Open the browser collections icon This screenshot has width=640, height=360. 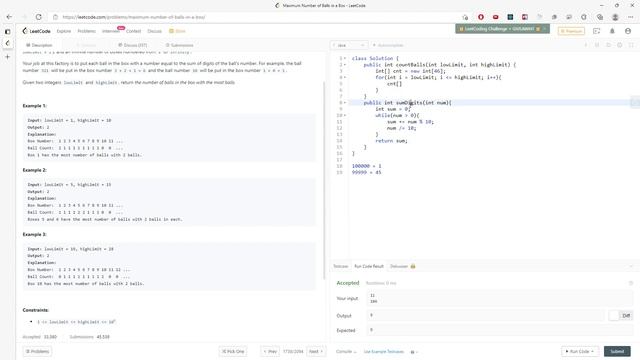600,17
